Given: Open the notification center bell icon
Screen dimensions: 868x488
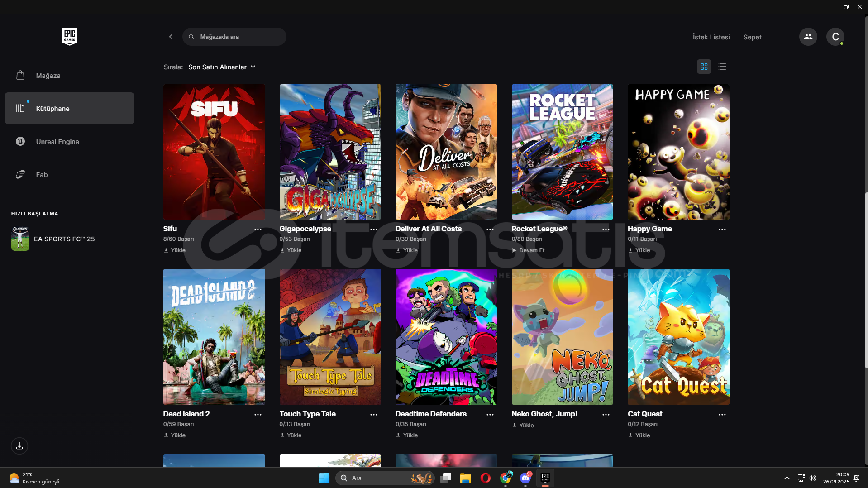Looking at the screenshot, I should [856, 478].
